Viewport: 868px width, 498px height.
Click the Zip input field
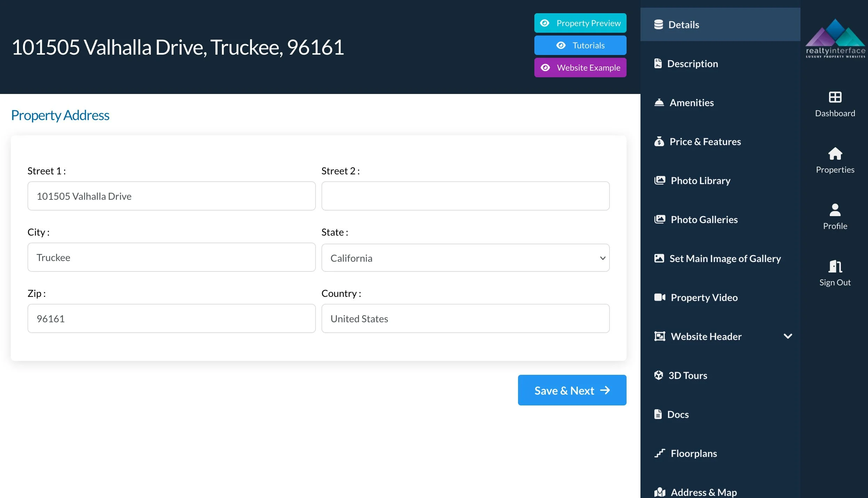[x=171, y=318]
